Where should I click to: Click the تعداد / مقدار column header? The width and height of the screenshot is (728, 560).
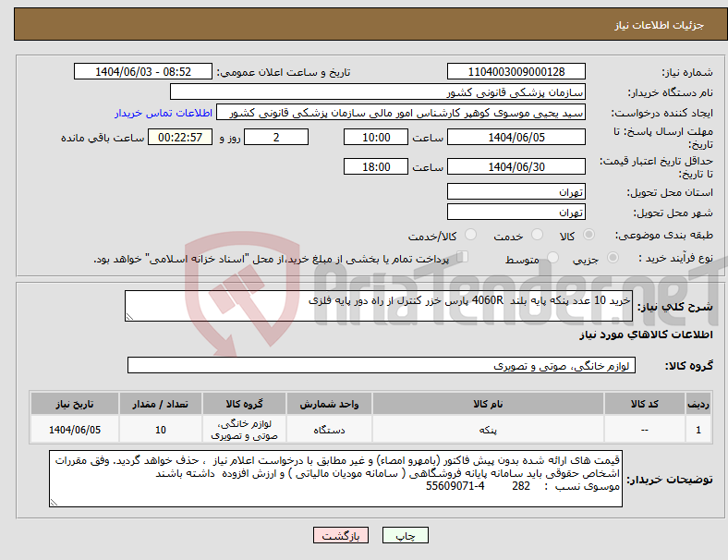(160, 404)
